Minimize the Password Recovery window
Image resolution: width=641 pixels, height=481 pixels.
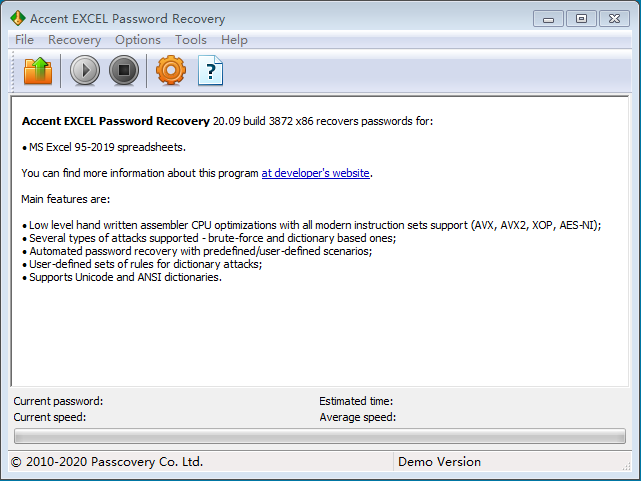coord(547,18)
